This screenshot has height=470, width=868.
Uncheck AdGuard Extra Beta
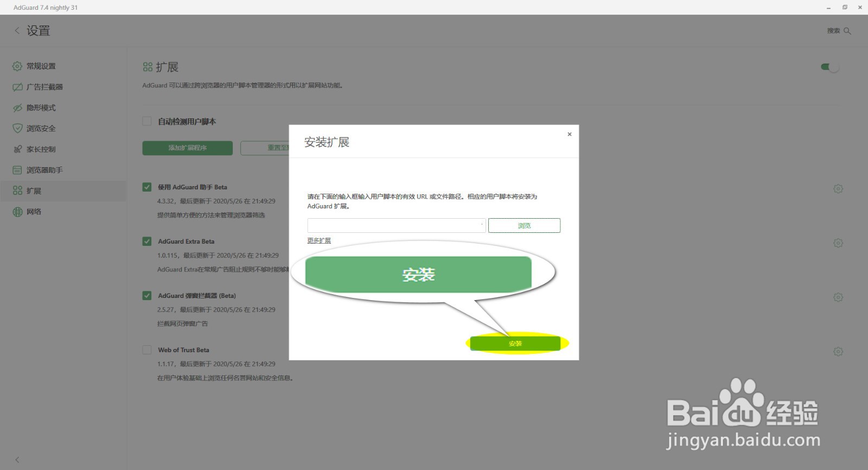[x=147, y=242]
